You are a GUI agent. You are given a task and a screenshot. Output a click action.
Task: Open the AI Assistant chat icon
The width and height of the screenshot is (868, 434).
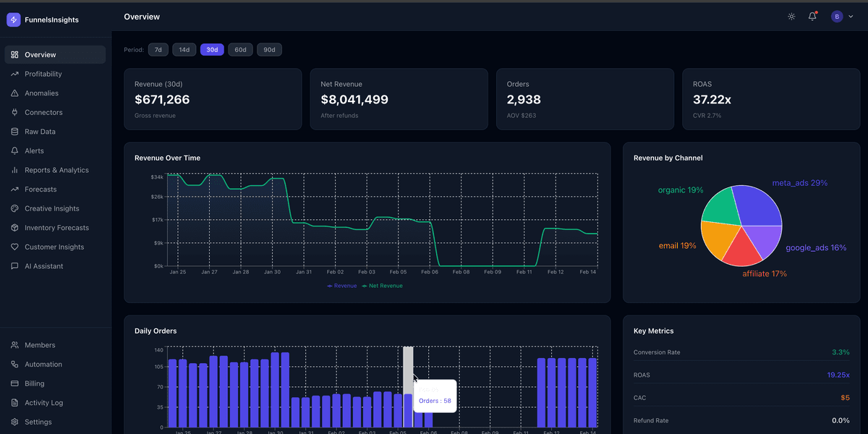point(14,265)
